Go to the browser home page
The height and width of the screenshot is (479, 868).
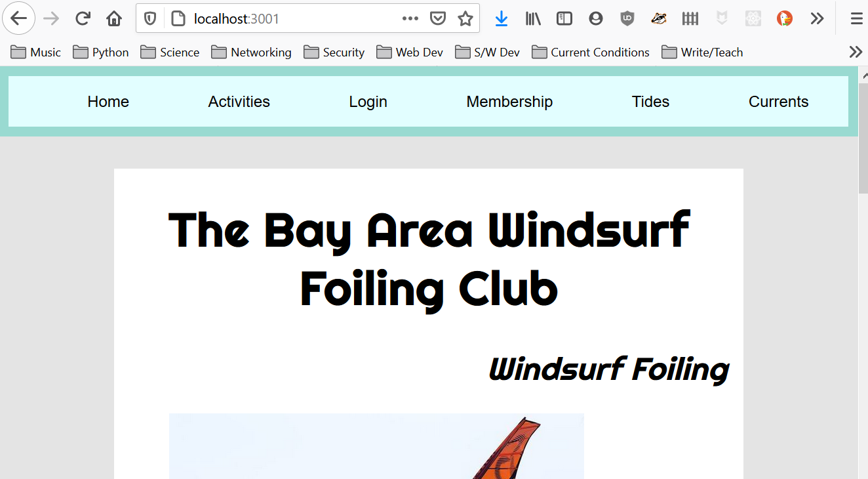point(114,18)
